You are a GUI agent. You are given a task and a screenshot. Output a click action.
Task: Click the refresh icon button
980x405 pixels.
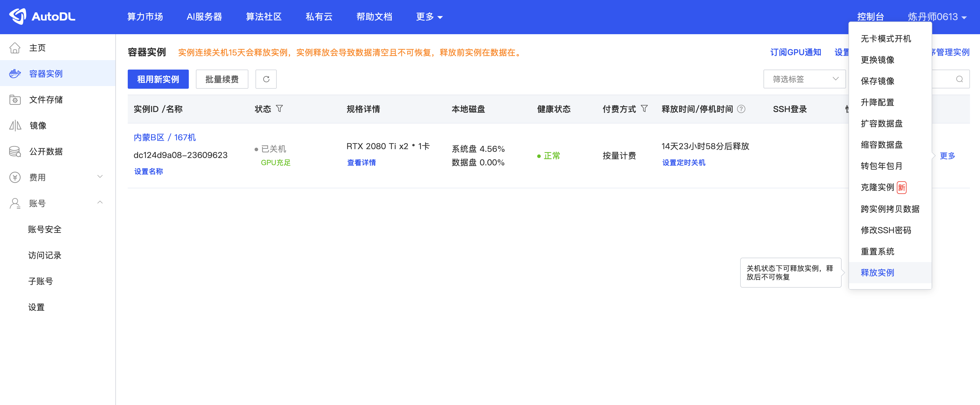pyautogui.click(x=266, y=79)
